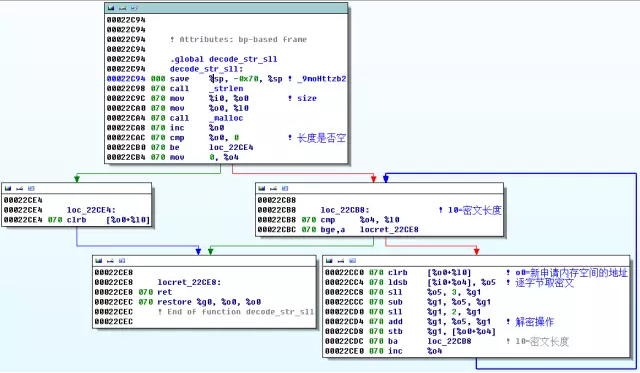640x373 pixels.
Task: Click the node color icon on loc_22CE4 block
Action: click(8, 188)
